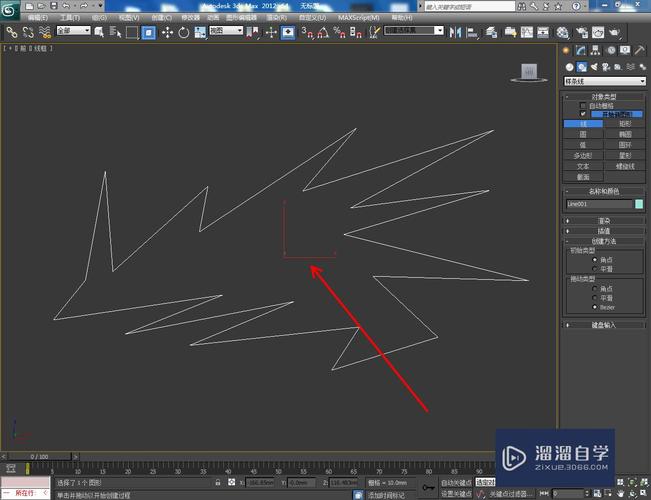Open the reference coordinate system 视图 dropdown
The width and height of the screenshot is (651, 500).
click(226, 30)
